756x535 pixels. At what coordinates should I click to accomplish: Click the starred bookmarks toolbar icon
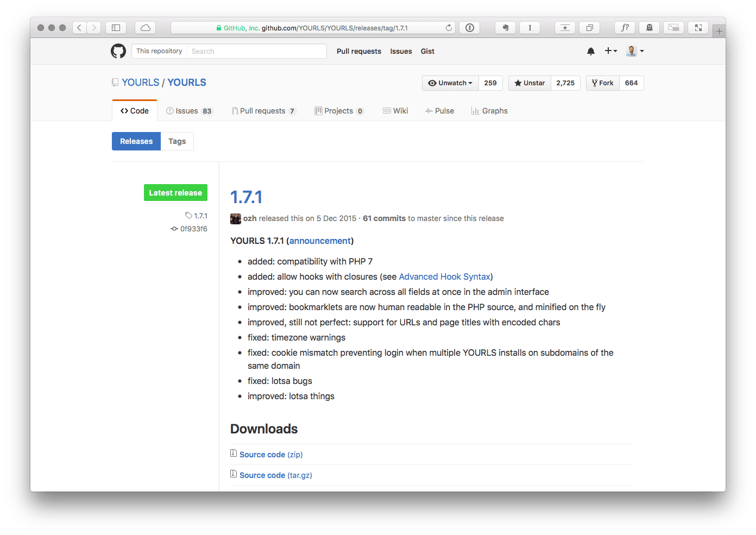(x=565, y=28)
